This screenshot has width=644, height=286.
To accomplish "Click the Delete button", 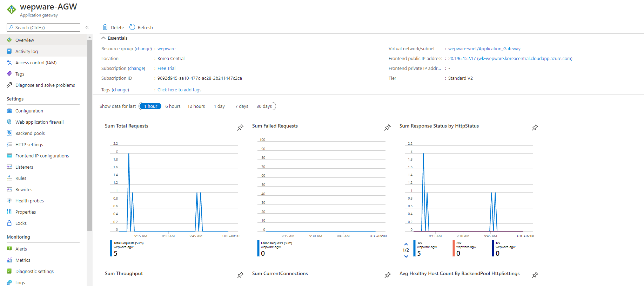I will 113,27.
